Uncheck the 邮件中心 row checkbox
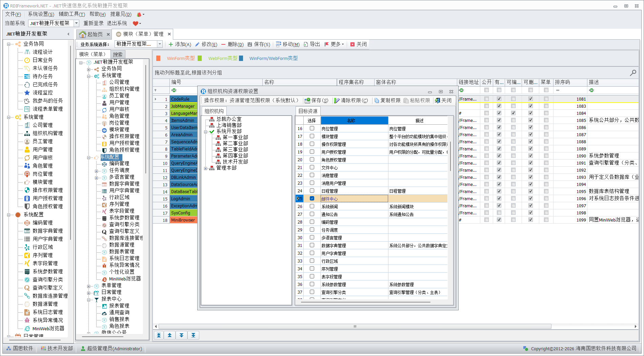 pos(312,198)
